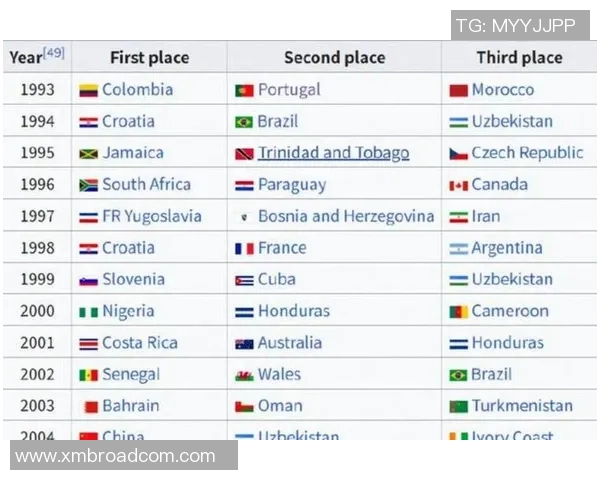The image size is (600, 480).
Task: Click the Canada flag icon
Action: pyautogui.click(x=458, y=185)
